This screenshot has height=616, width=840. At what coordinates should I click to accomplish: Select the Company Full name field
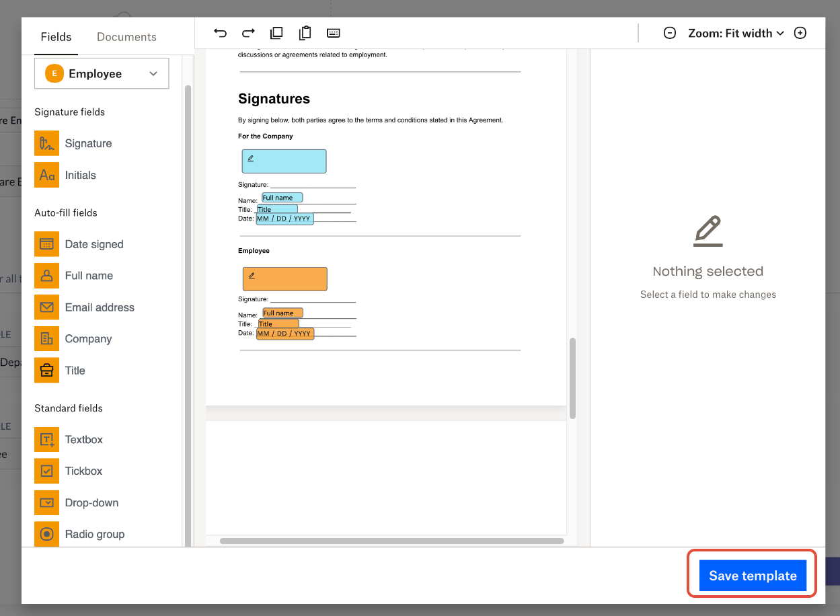coord(282,198)
